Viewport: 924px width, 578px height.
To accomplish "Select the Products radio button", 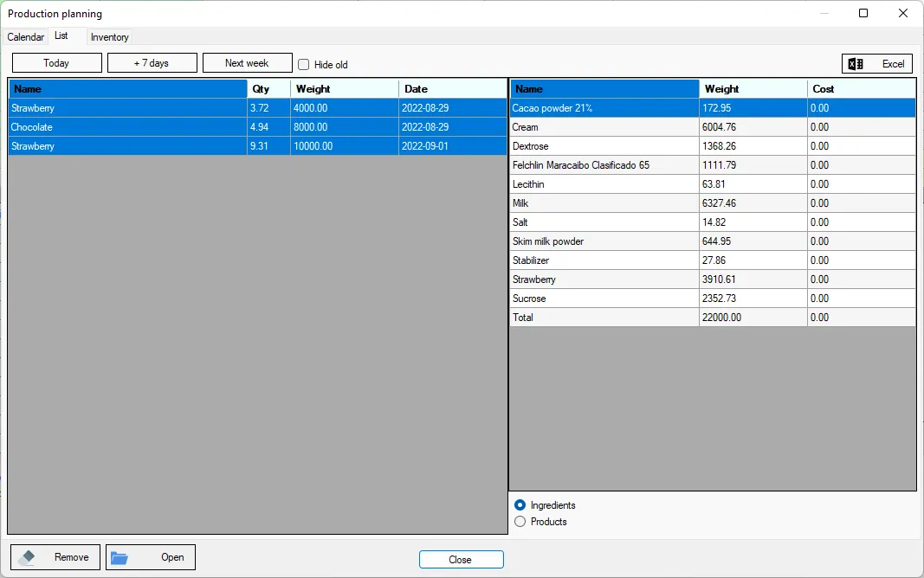I will click(x=520, y=522).
